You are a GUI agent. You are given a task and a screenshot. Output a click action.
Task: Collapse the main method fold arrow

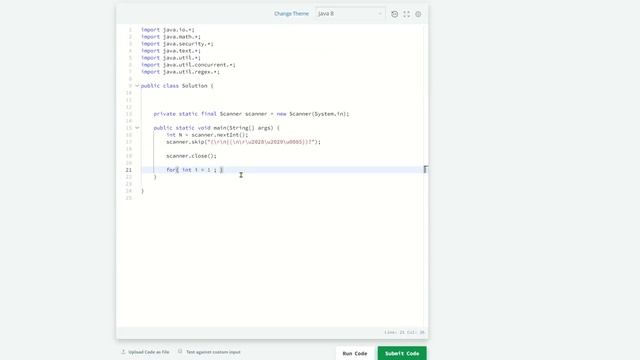tap(137, 128)
